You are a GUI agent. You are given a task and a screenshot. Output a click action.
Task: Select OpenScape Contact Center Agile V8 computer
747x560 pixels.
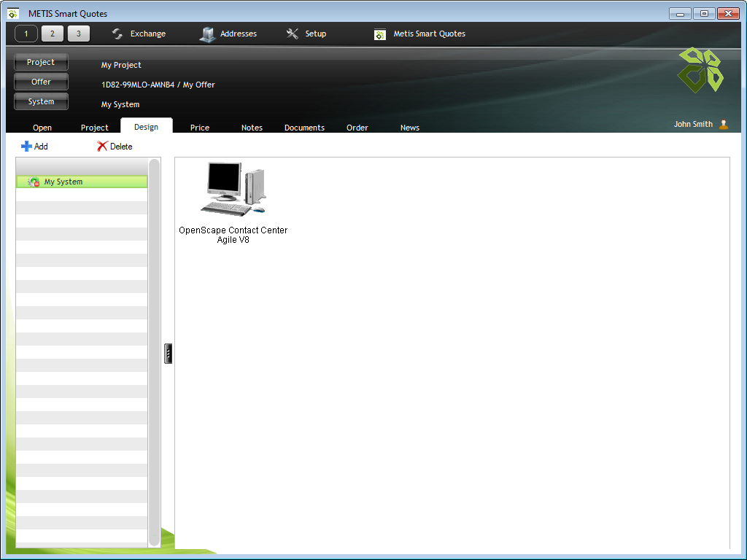pos(233,189)
